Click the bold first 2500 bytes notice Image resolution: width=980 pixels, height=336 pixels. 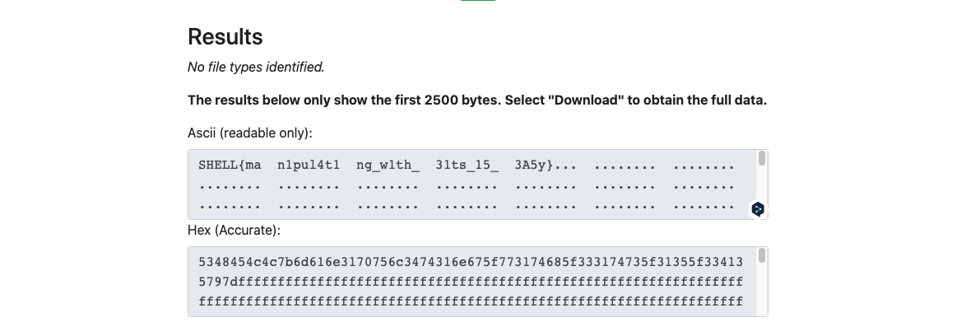pyautogui.click(x=477, y=100)
